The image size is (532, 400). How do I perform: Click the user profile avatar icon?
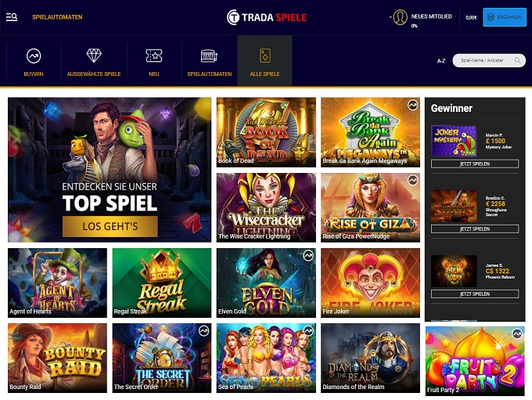[x=401, y=17]
